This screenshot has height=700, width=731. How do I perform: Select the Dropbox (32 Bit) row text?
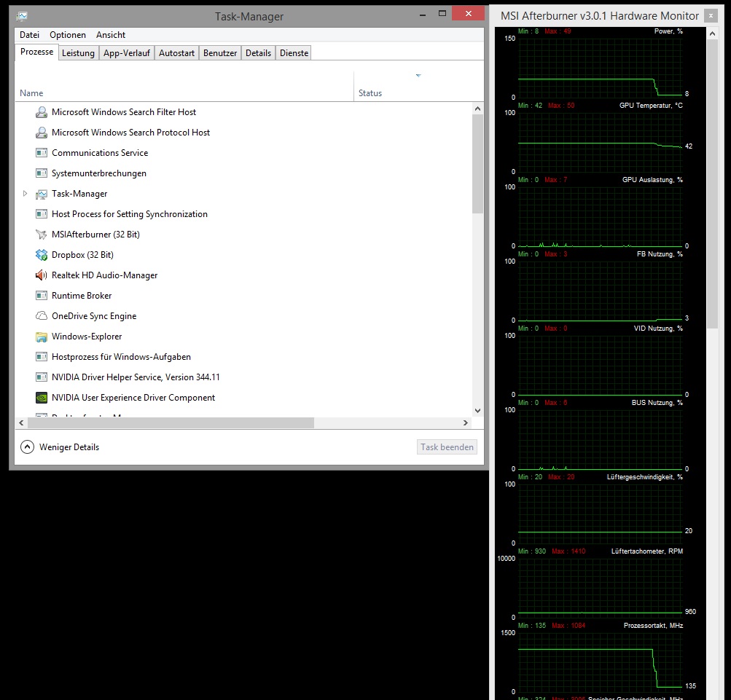click(82, 255)
